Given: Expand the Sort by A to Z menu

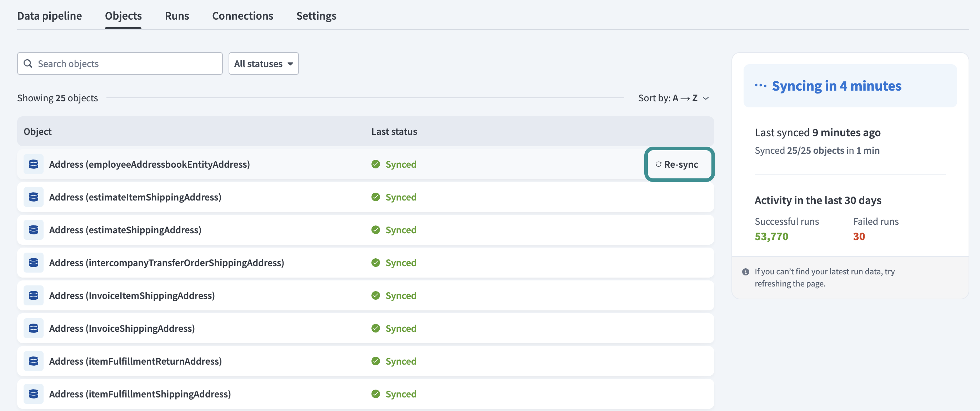Looking at the screenshot, I should pos(673,98).
